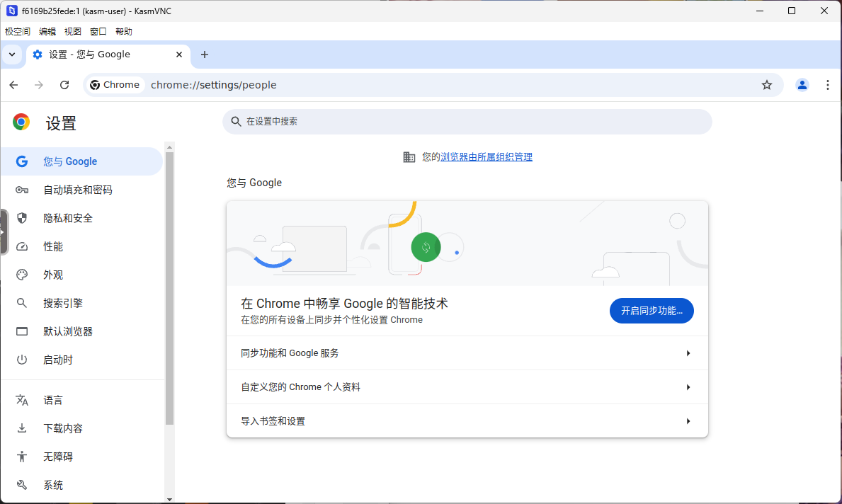The image size is (842, 504).
Task: Click 同步功能和 Google 服务 row text
Action: coord(290,353)
